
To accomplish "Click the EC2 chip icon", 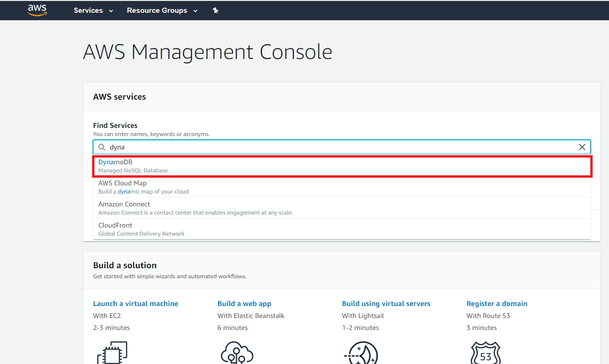I will pos(112,353).
